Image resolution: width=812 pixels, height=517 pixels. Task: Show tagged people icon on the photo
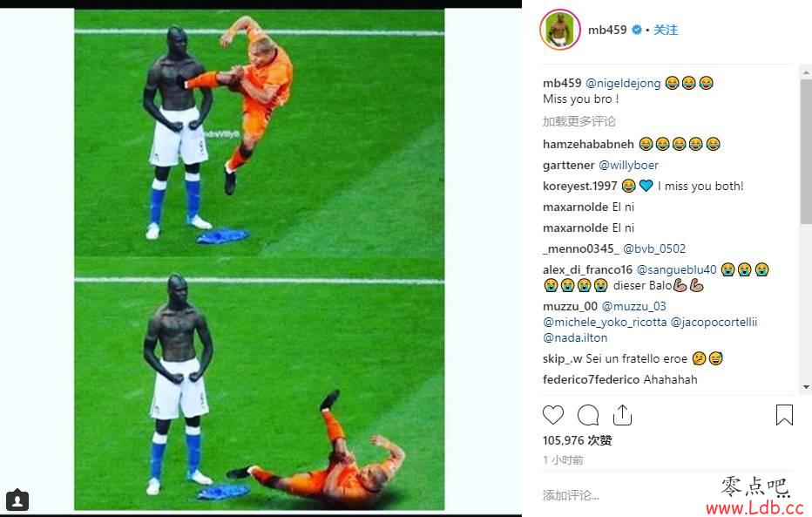17,500
